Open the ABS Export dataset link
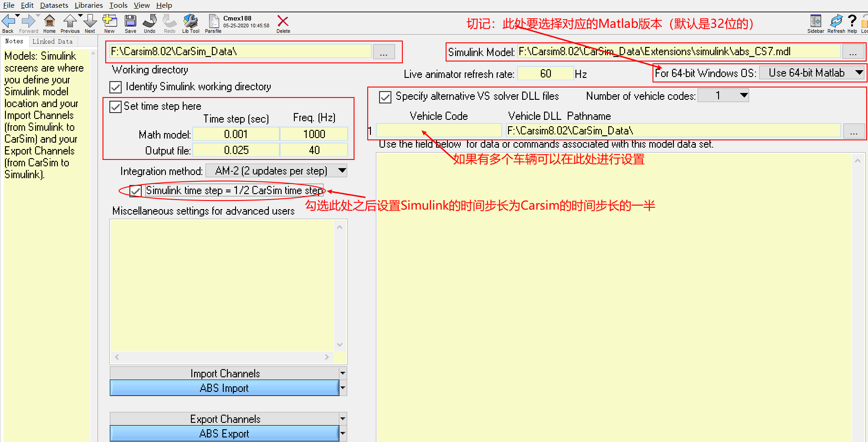The height and width of the screenshot is (442, 868). click(224, 433)
